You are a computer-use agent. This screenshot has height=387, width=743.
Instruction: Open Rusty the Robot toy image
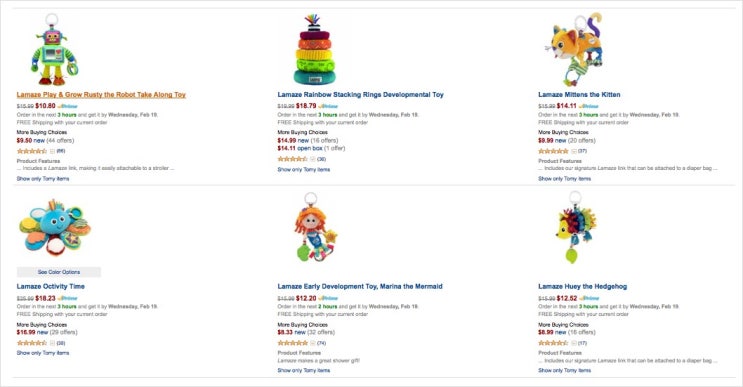(x=54, y=50)
